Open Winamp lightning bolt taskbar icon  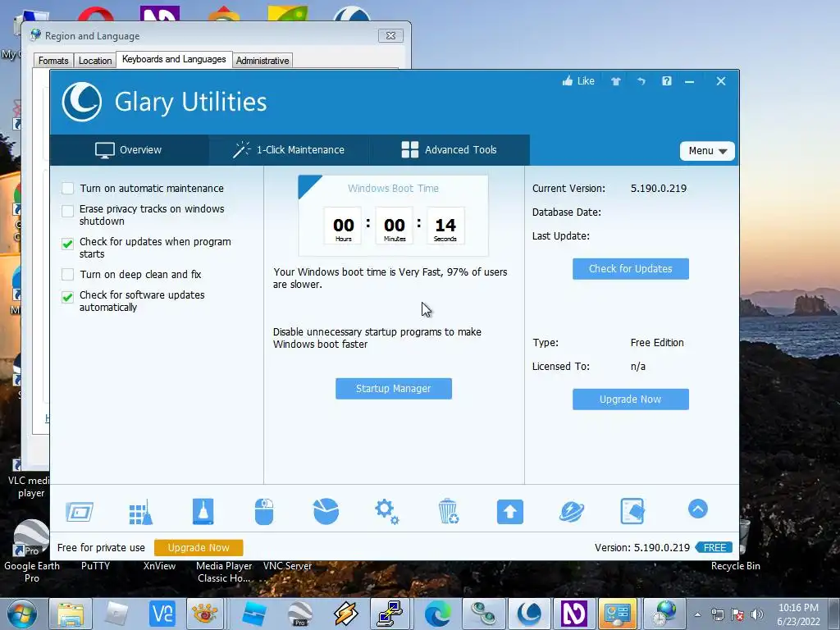pyautogui.click(x=345, y=614)
